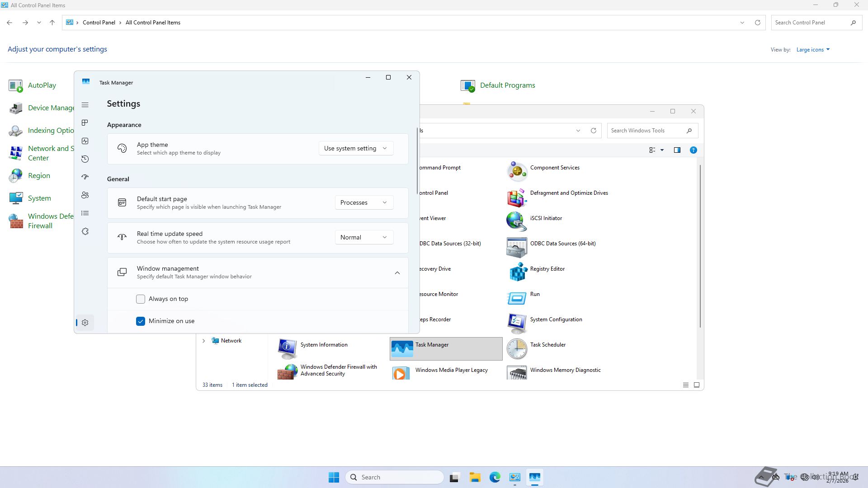Open the Performance page in sidebar

tap(85, 141)
